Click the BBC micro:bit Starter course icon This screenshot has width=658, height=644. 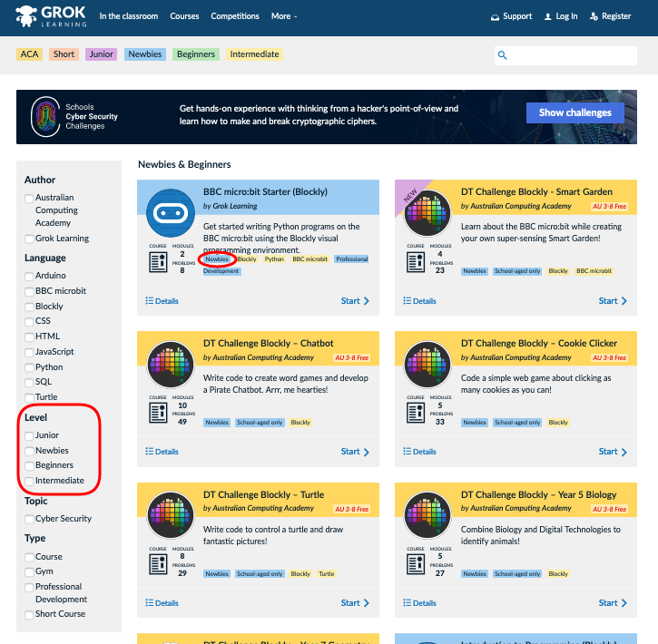(x=171, y=213)
